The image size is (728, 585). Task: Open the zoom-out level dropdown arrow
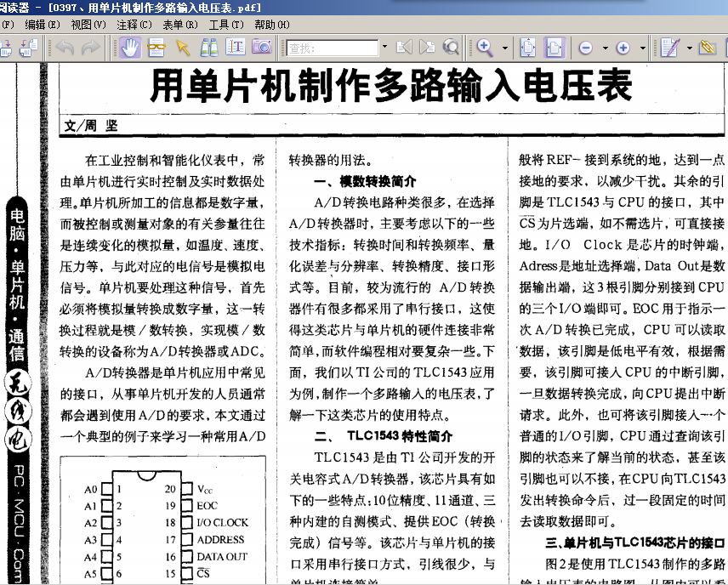605,48
